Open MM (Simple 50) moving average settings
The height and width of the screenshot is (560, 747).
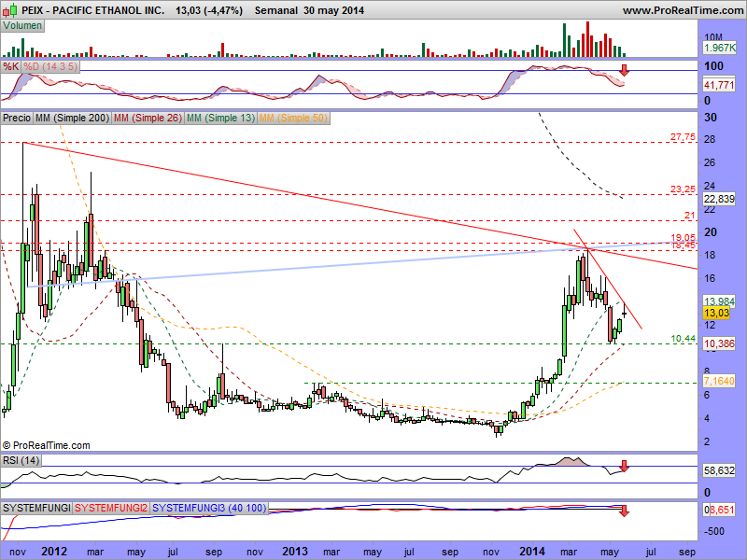click(x=293, y=118)
